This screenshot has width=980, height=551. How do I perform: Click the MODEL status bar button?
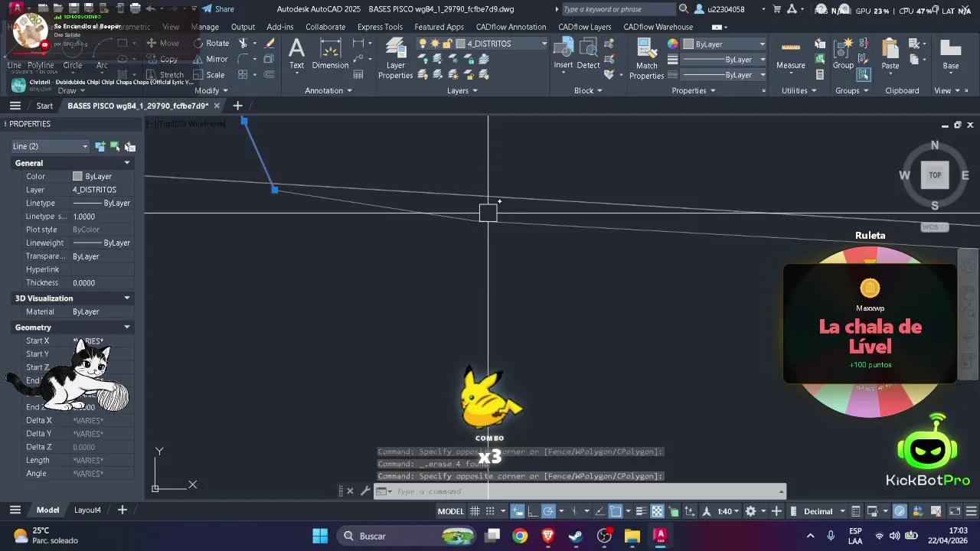pyautogui.click(x=450, y=511)
